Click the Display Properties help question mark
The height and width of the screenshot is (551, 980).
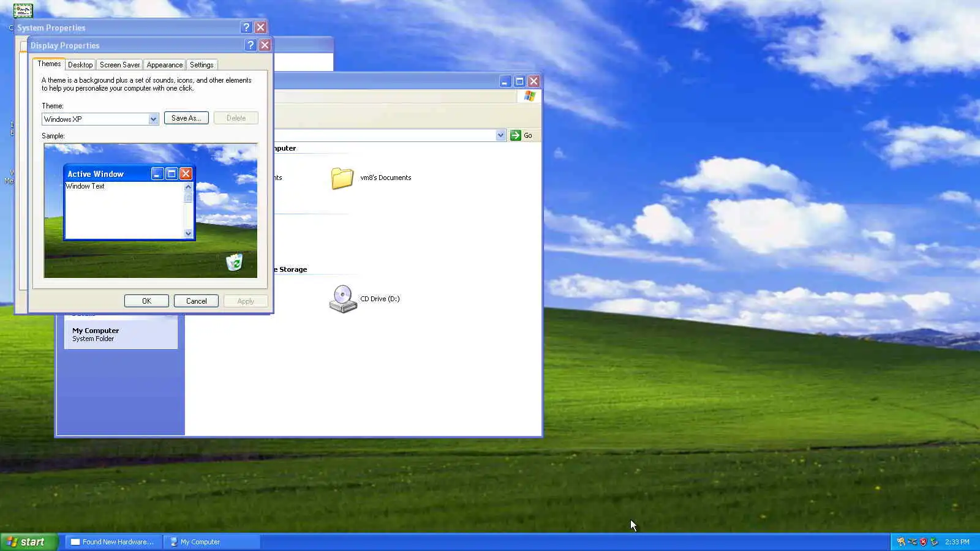click(250, 45)
